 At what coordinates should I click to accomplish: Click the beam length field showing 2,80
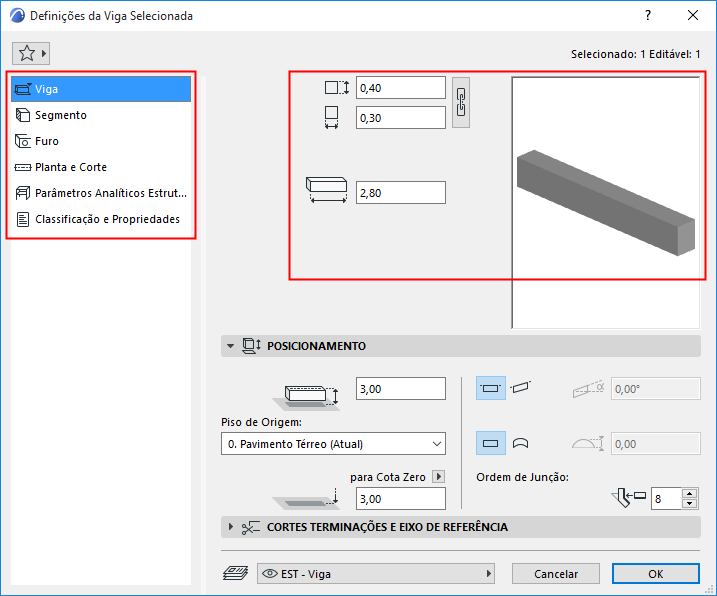point(401,193)
